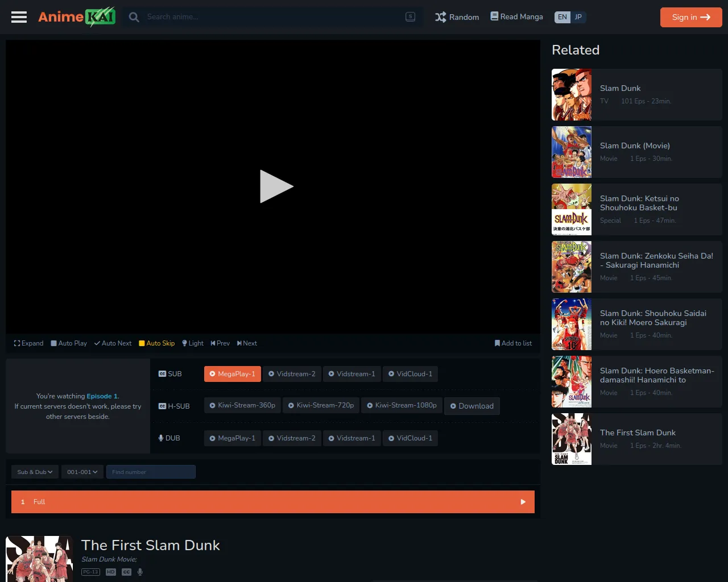Viewport: 728px width, 582px height.
Task: Go to AnimeKAI home logo
Action: tap(77, 17)
